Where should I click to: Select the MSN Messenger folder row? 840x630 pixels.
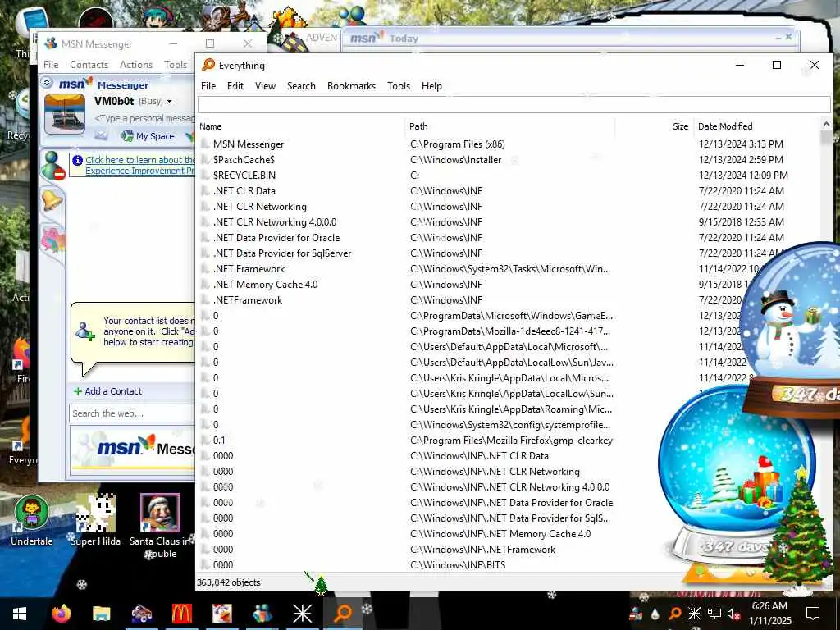click(x=507, y=144)
